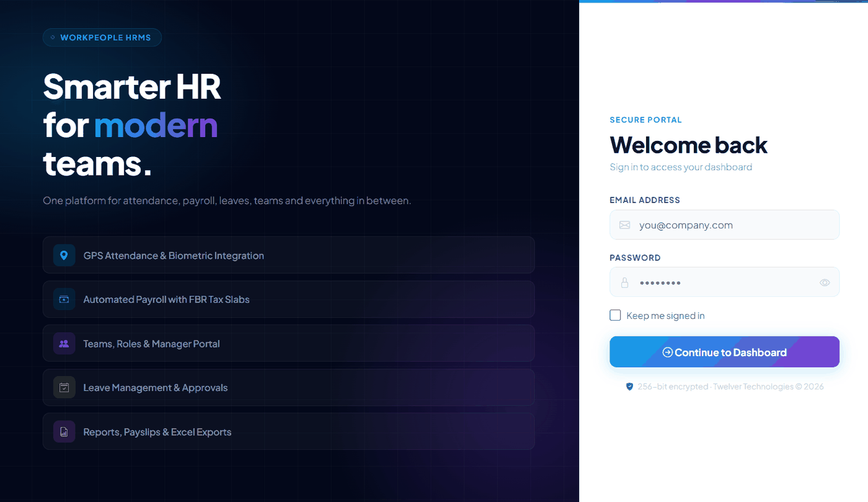
Task: Click the padlock icon in password field
Action: pyautogui.click(x=624, y=282)
